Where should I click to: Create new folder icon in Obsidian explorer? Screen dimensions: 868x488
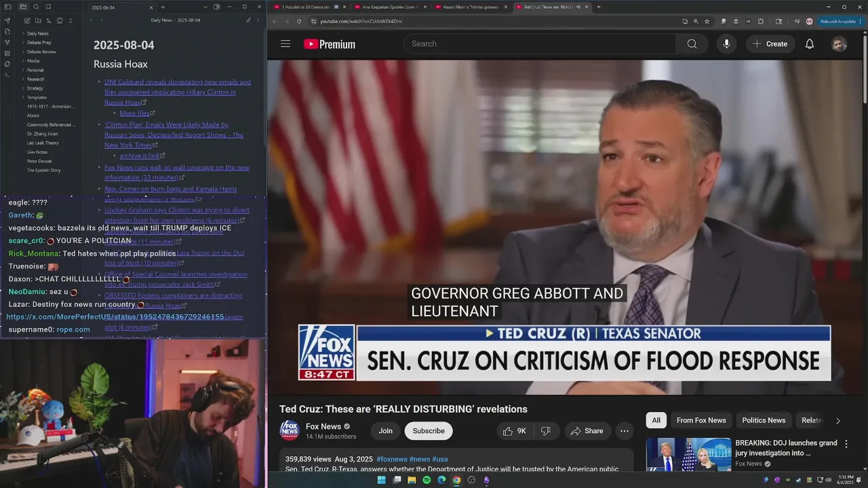point(37,20)
